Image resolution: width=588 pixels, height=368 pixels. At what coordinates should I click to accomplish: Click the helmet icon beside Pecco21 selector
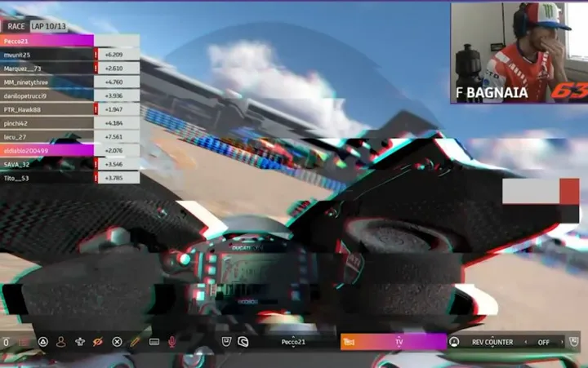coord(243,342)
